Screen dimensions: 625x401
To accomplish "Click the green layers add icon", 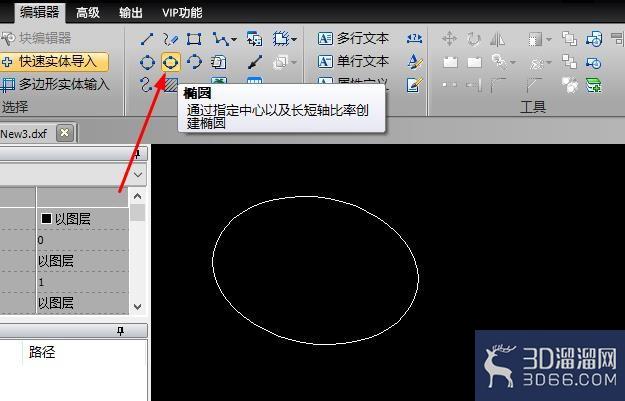I will [594, 85].
